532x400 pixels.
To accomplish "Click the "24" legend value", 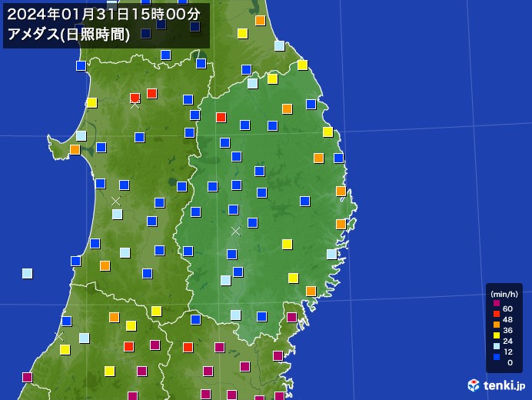I will 507,341.
